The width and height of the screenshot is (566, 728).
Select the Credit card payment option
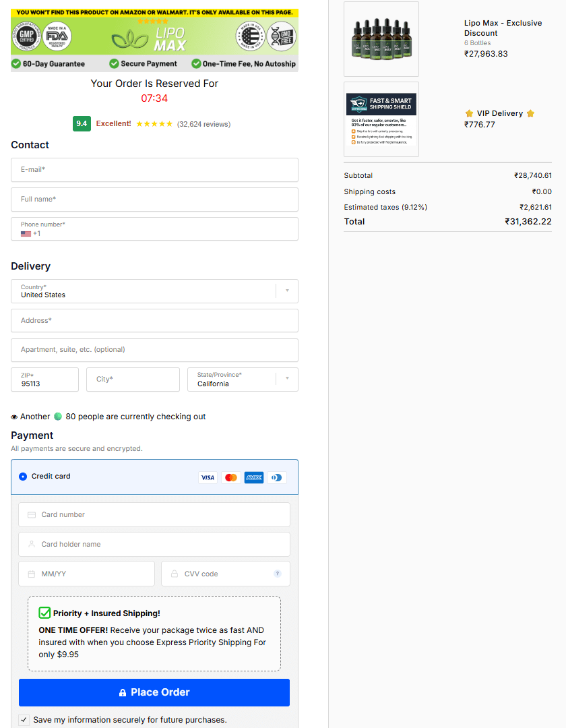click(x=24, y=477)
